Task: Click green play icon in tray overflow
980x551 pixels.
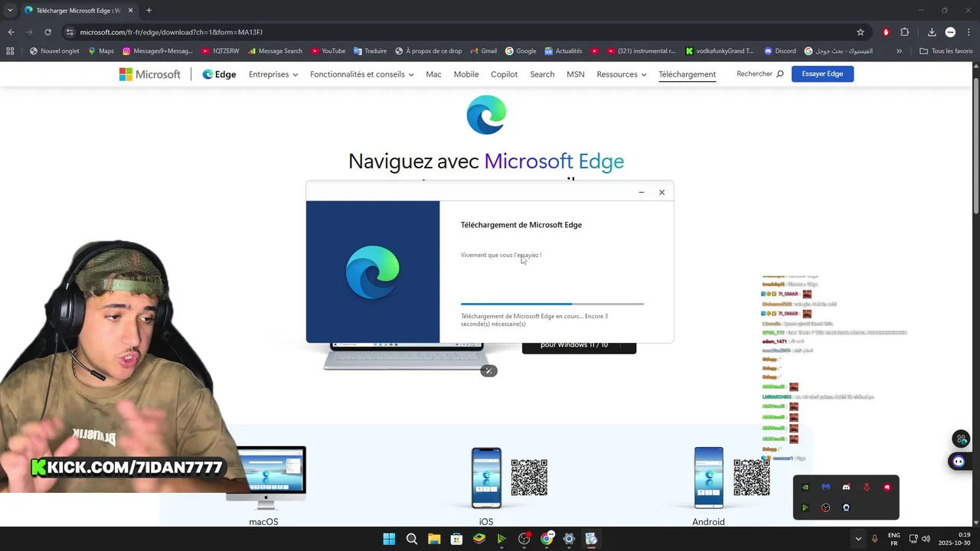Action: tap(805, 507)
